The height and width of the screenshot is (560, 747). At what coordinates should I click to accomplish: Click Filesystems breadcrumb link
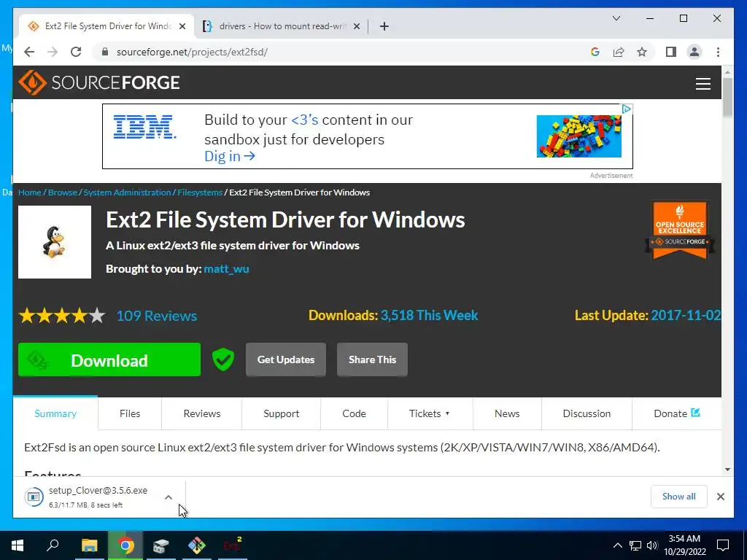(200, 192)
